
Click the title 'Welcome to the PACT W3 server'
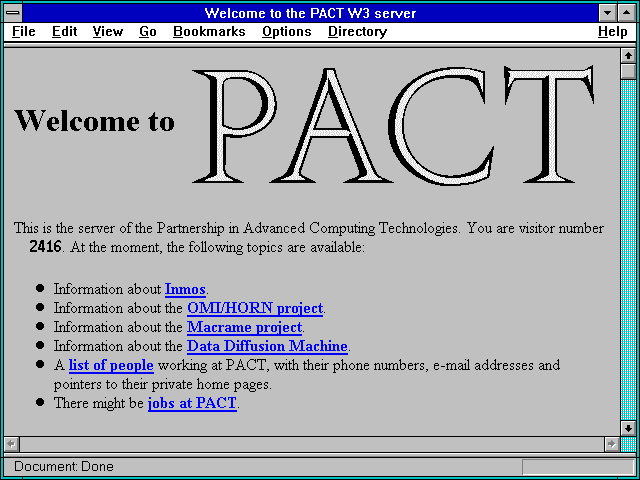[310, 13]
